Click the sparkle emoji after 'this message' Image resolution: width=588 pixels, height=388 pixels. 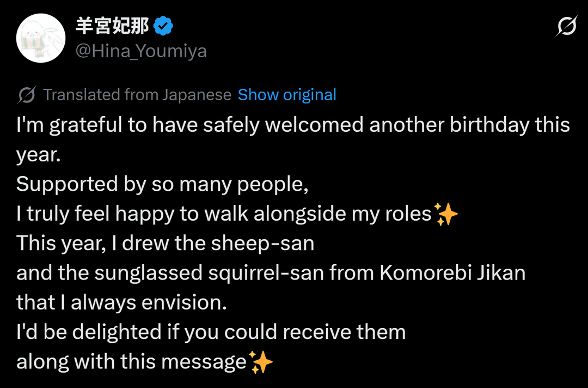(261, 362)
